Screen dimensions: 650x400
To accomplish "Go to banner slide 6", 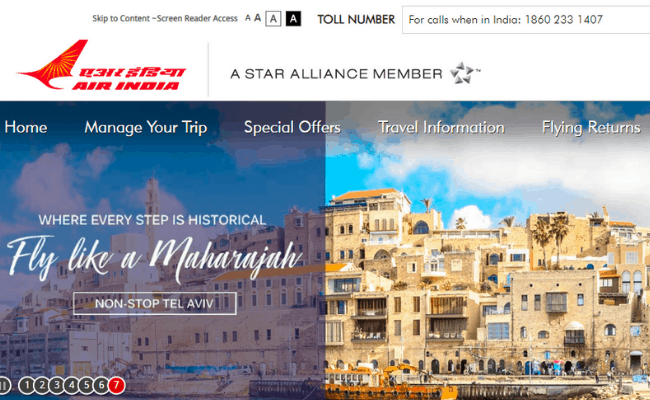I will [102, 385].
